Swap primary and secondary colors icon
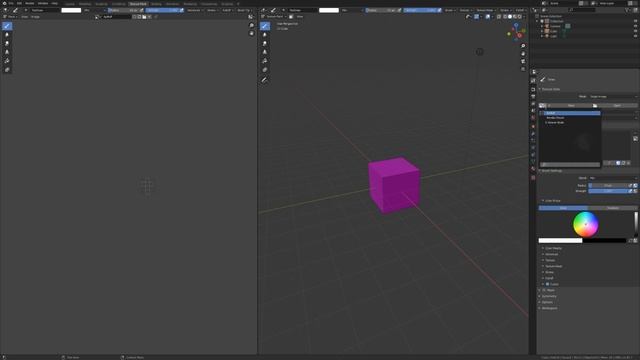The width and height of the screenshot is (640, 360). 630,241
